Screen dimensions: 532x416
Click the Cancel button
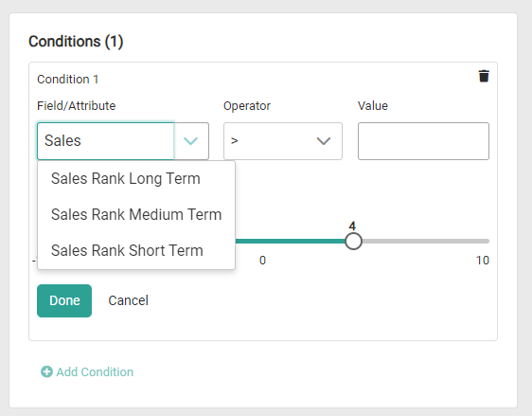tap(128, 301)
